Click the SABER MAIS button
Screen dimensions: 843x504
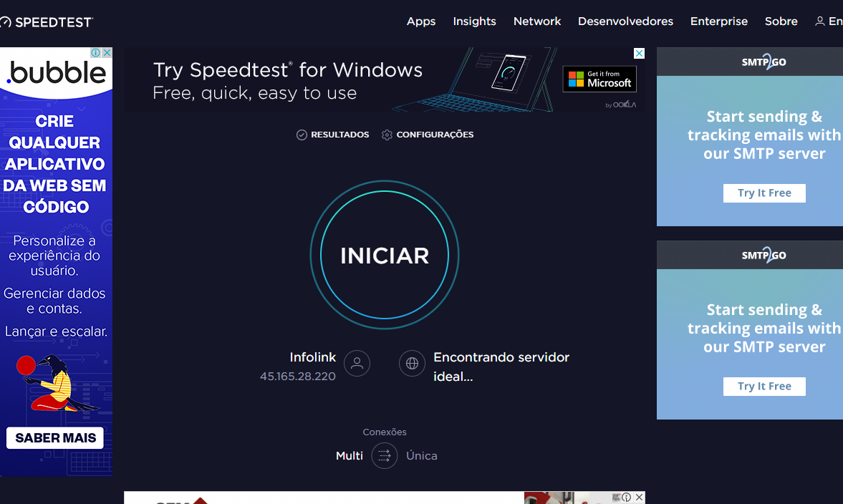tap(55, 438)
